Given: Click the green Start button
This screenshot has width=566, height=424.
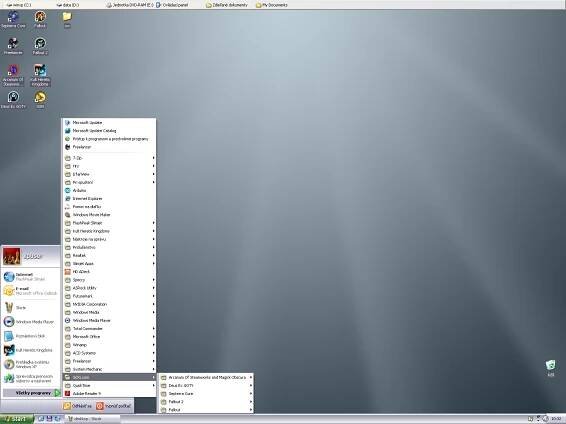Looking at the screenshot, I should 17,419.
